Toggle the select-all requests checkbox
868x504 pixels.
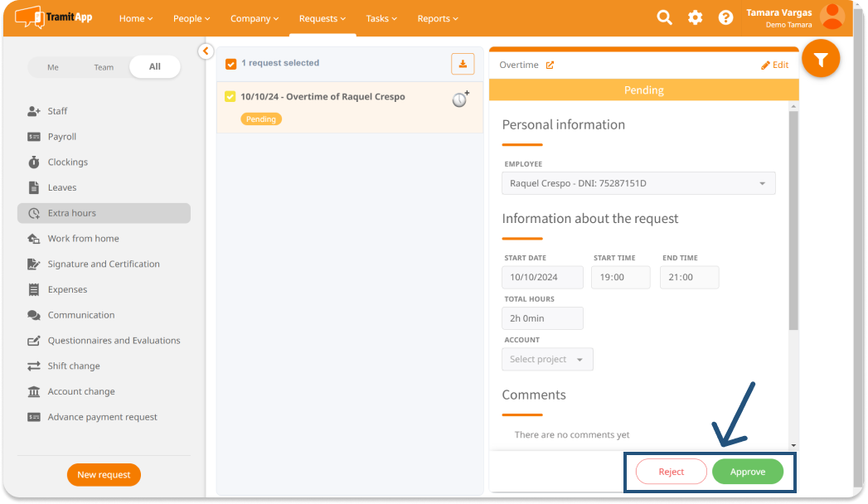coord(231,64)
